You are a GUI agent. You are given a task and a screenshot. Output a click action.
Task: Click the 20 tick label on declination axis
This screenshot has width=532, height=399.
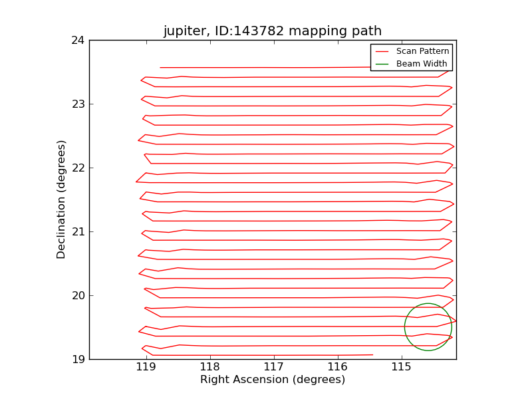coord(78,295)
